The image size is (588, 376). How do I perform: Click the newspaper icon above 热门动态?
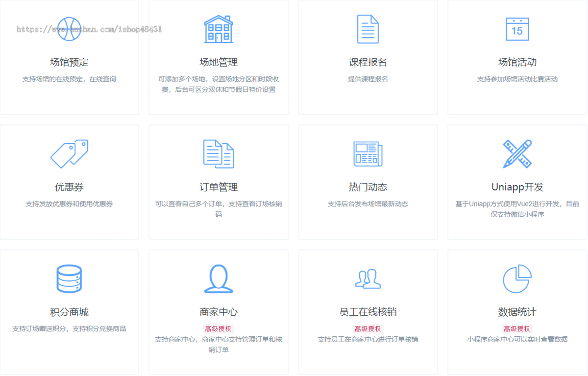tap(368, 154)
